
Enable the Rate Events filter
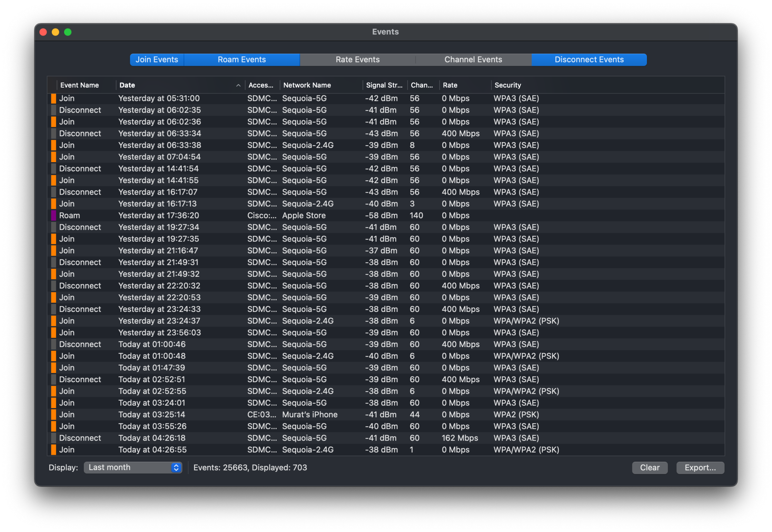coord(357,59)
